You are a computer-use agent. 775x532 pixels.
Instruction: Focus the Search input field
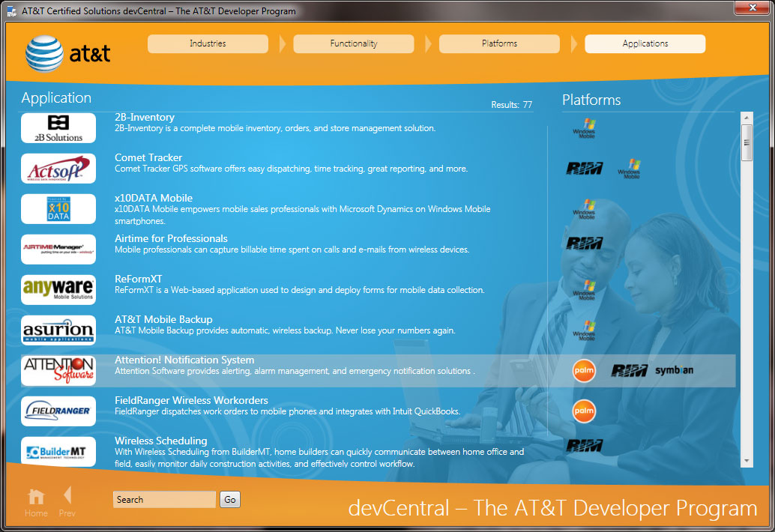[164, 499]
